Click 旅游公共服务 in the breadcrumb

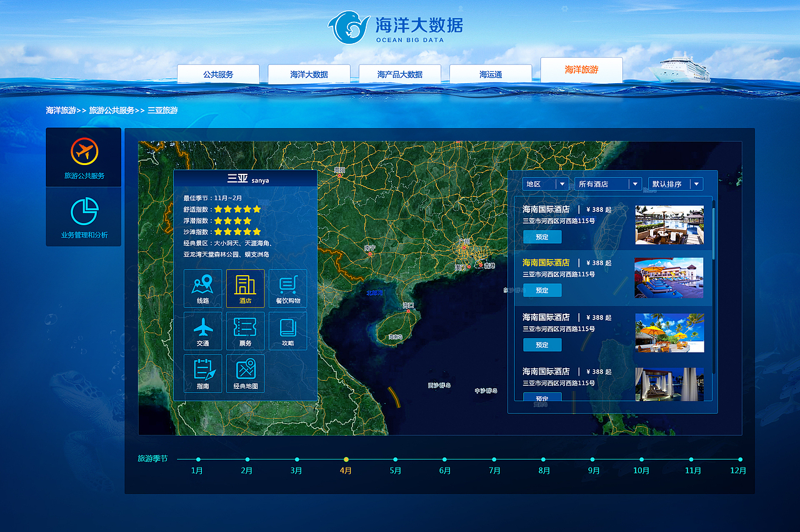pyautogui.click(x=112, y=110)
